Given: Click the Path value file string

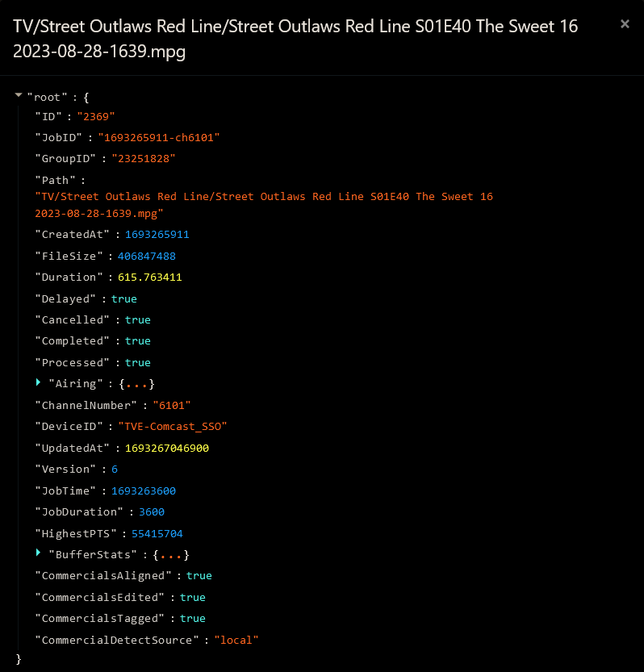Looking at the screenshot, I should pyautogui.click(x=263, y=205).
